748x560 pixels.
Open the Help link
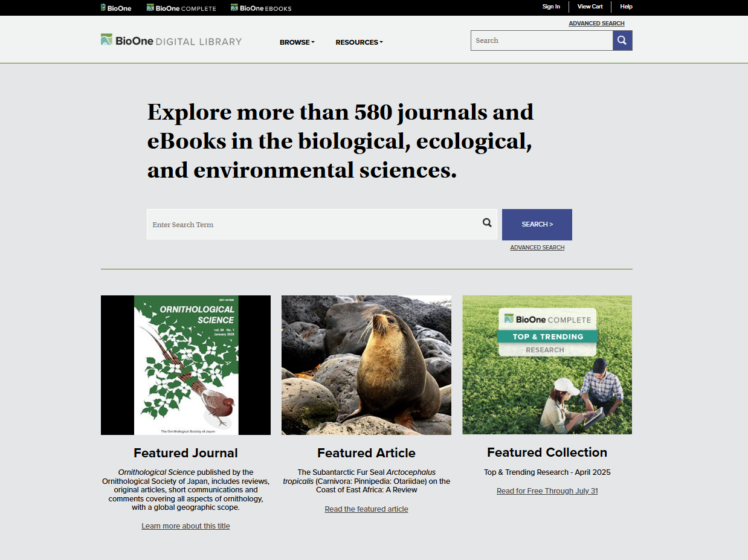click(626, 7)
